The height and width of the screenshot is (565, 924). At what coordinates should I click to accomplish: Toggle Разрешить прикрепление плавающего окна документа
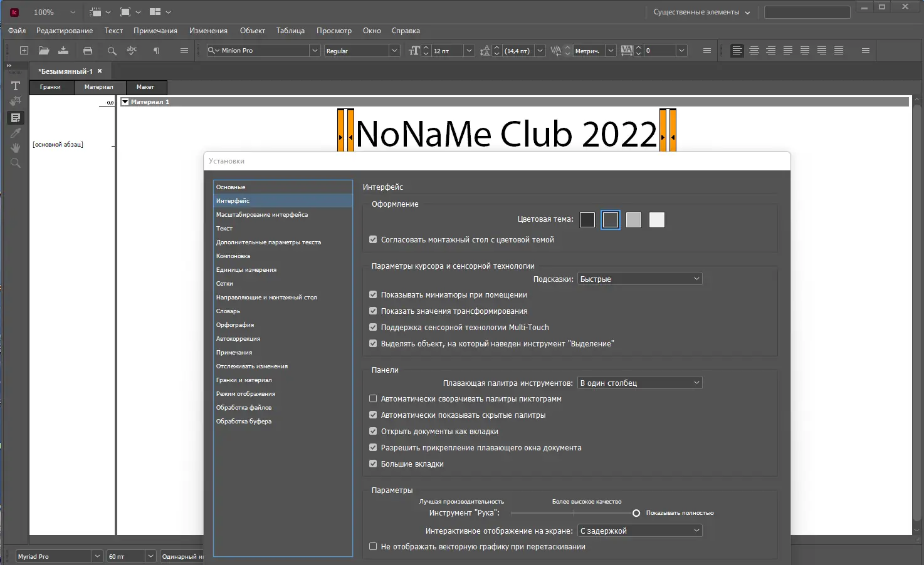click(373, 447)
